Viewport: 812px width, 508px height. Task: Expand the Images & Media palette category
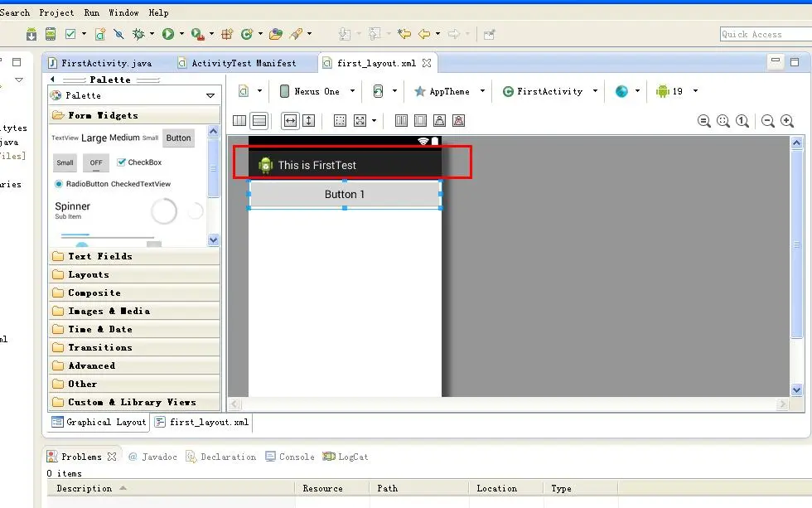134,311
